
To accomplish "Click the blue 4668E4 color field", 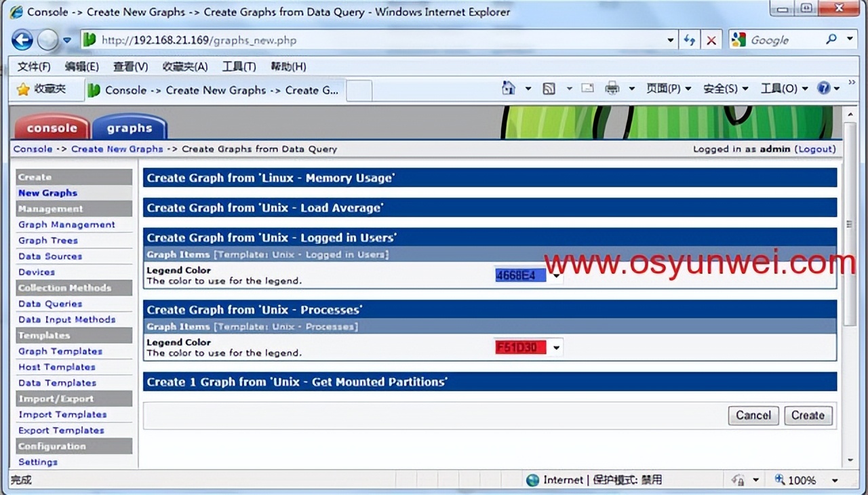I will pos(521,274).
